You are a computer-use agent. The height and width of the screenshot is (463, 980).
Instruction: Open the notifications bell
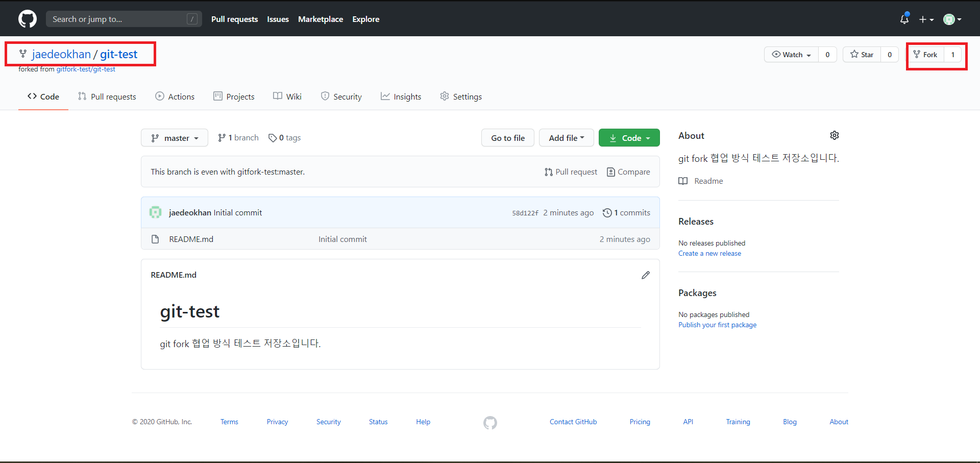[904, 19]
